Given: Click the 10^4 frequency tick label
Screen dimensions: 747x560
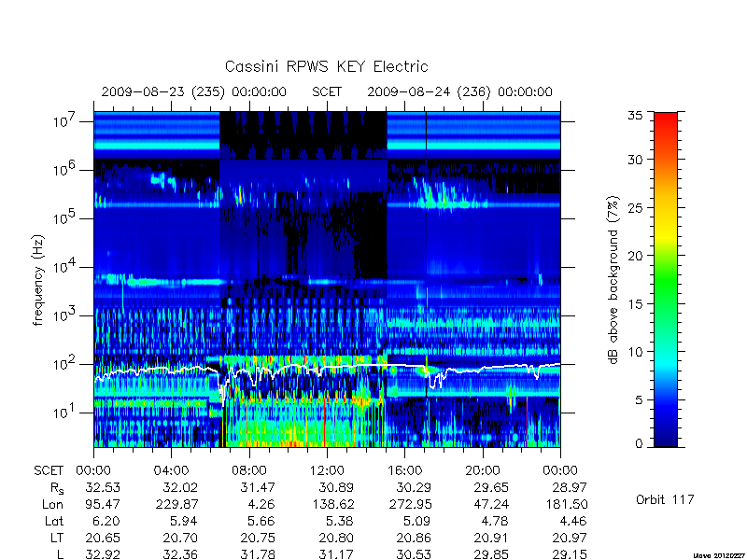Looking at the screenshot, I should 65,266.
